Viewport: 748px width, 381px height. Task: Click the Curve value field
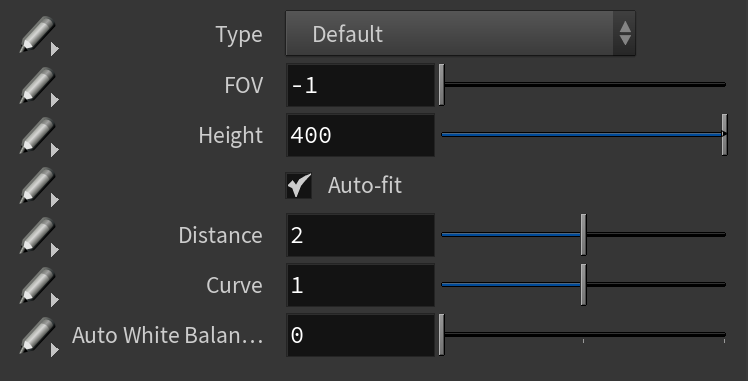361,286
